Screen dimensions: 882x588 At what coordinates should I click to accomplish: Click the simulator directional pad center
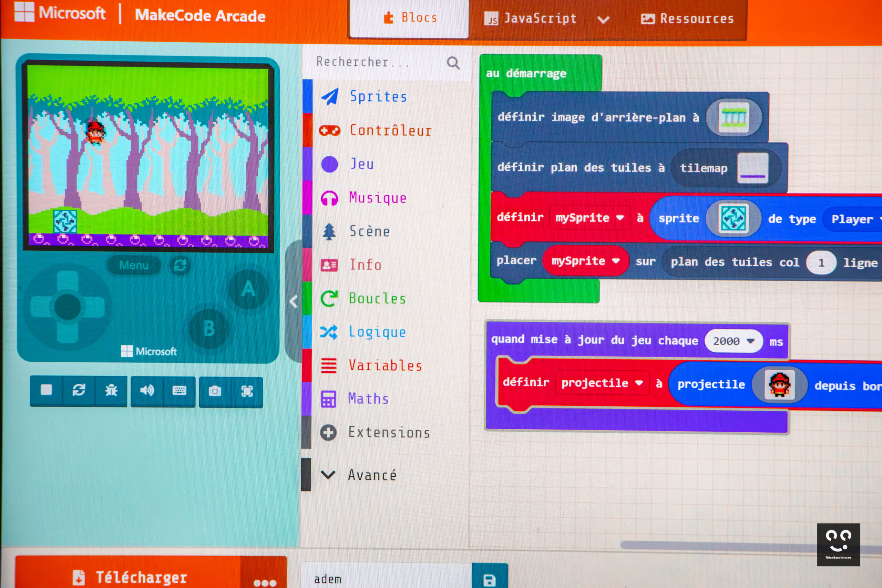click(x=68, y=307)
